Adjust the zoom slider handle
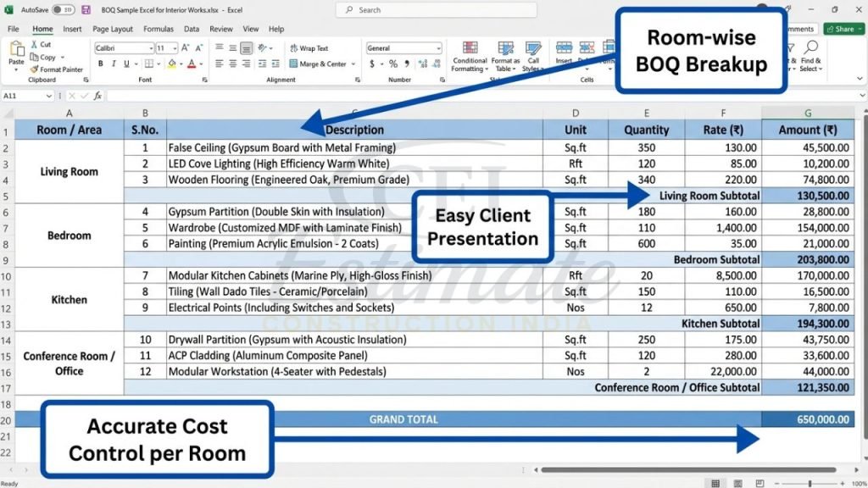This screenshot has width=868, height=488. tap(810, 484)
